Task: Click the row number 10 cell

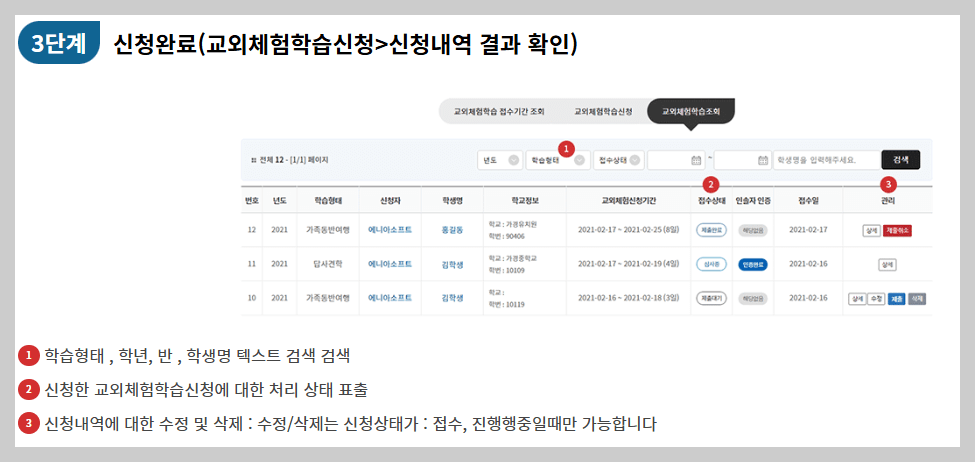Action: point(252,298)
